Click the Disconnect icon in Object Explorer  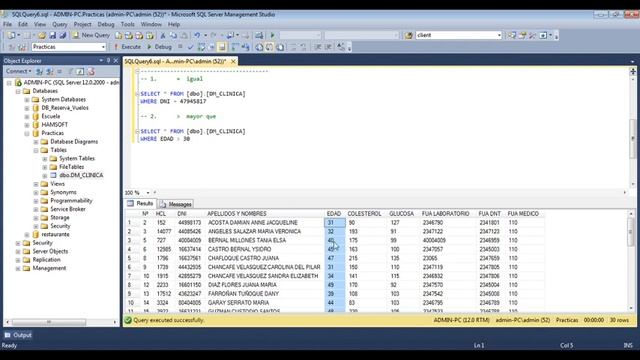[50, 71]
